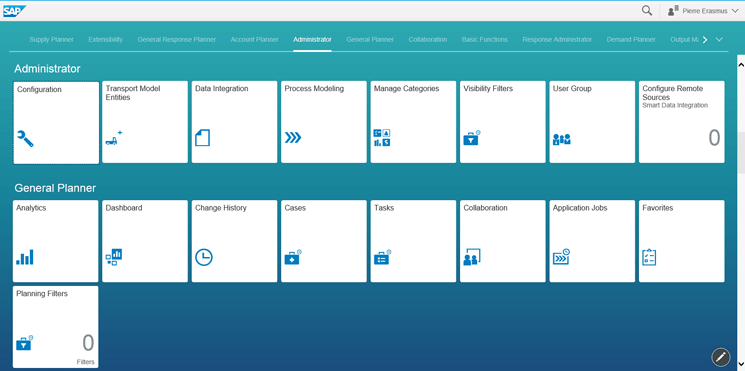Click the Cases briefcase icon
This screenshot has width=745, height=371.
293,257
